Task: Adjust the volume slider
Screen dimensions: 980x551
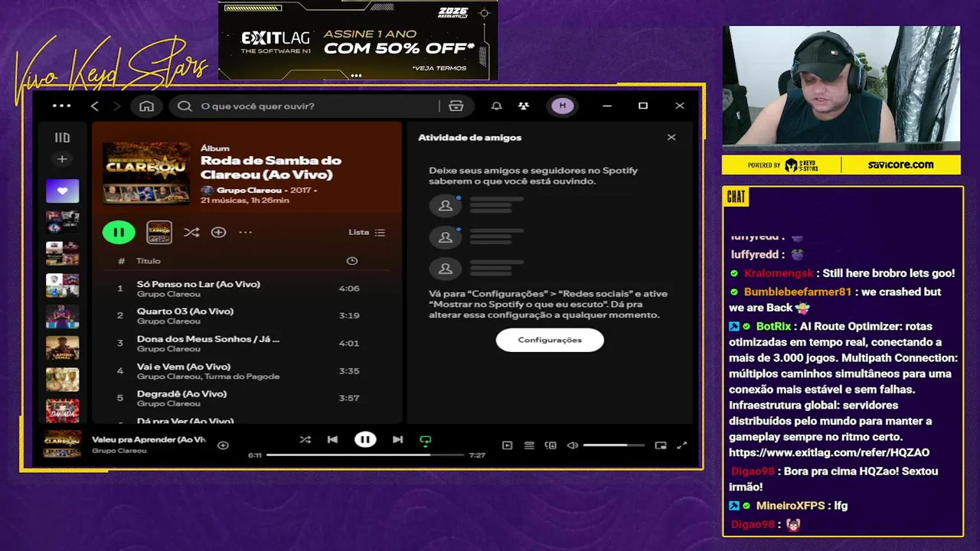Action: click(x=614, y=445)
